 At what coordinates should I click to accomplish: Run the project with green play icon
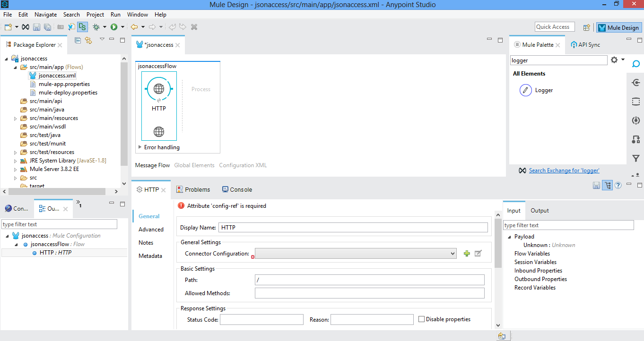pyautogui.click(x=114, y=27)
